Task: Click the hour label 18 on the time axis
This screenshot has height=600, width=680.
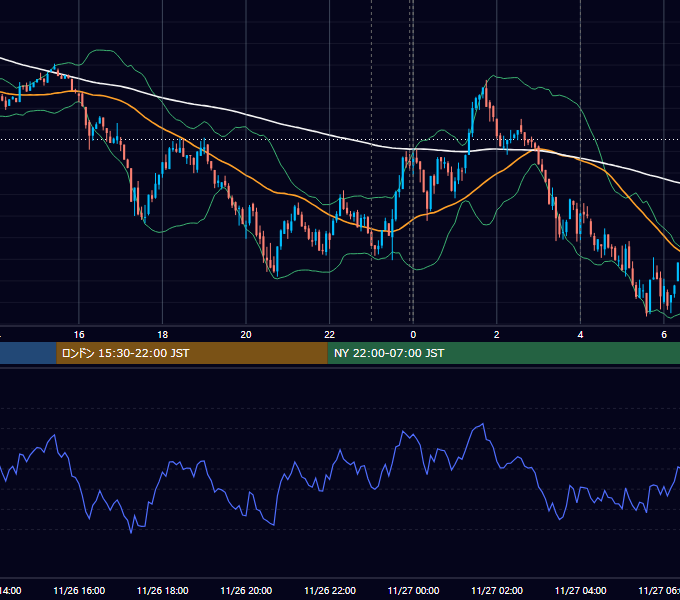Action: click(x=163, y=335)
